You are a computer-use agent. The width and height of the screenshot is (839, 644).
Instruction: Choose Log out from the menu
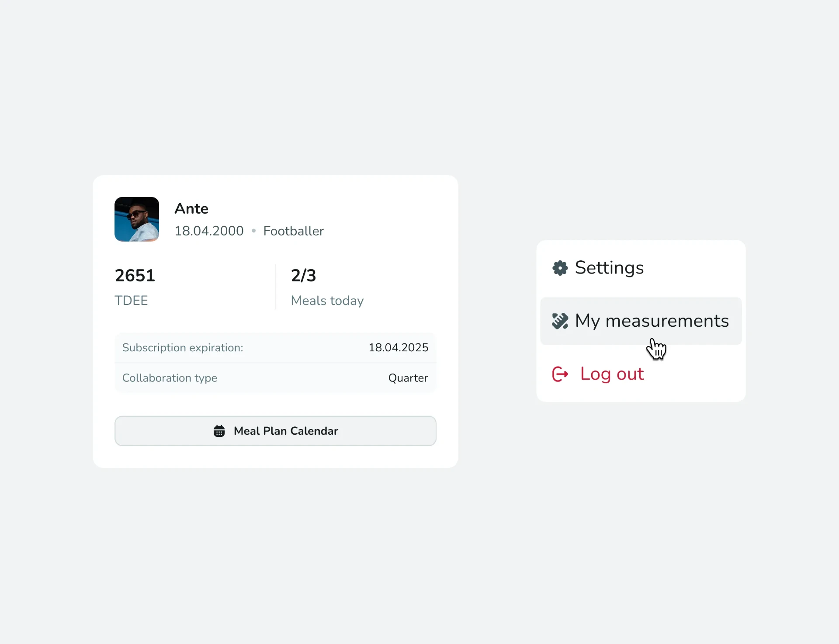click(x=641, y=374)
